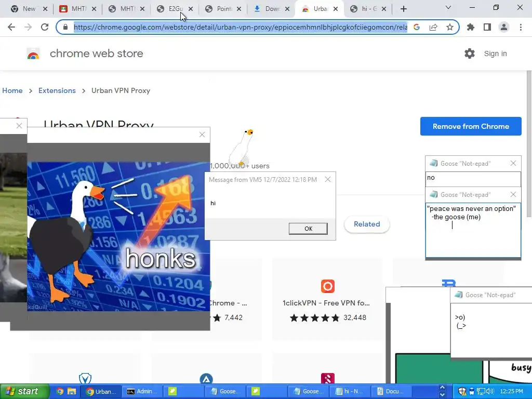Switch to the Downloads tab
Screen dimensions: 532x399
coord(272,9)
